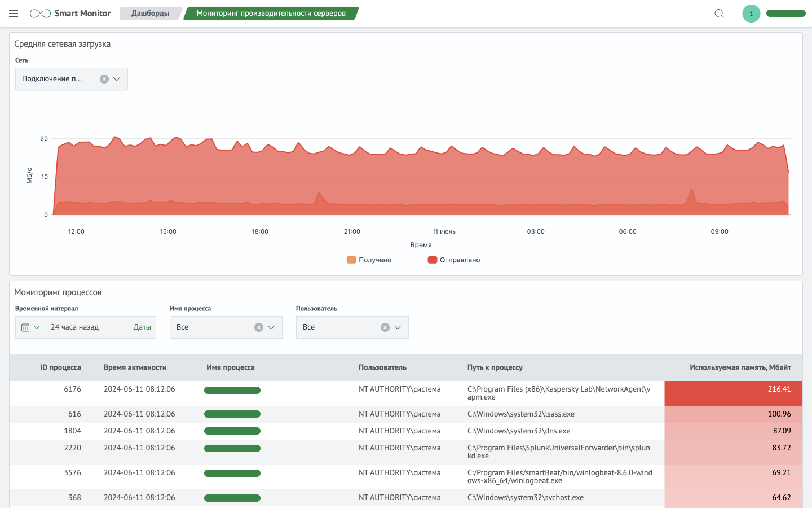Toggle the 'Получено' legend series

pos(369,260)
